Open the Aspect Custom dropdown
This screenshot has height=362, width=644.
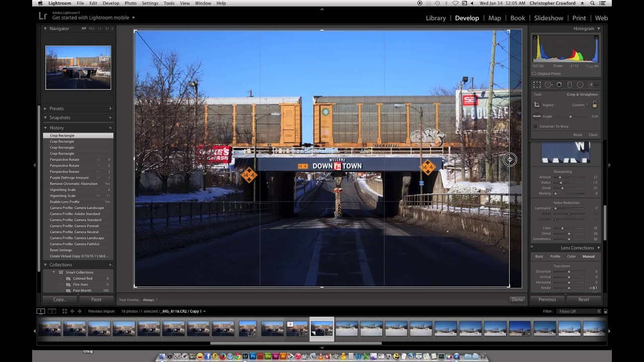point(580,105)
